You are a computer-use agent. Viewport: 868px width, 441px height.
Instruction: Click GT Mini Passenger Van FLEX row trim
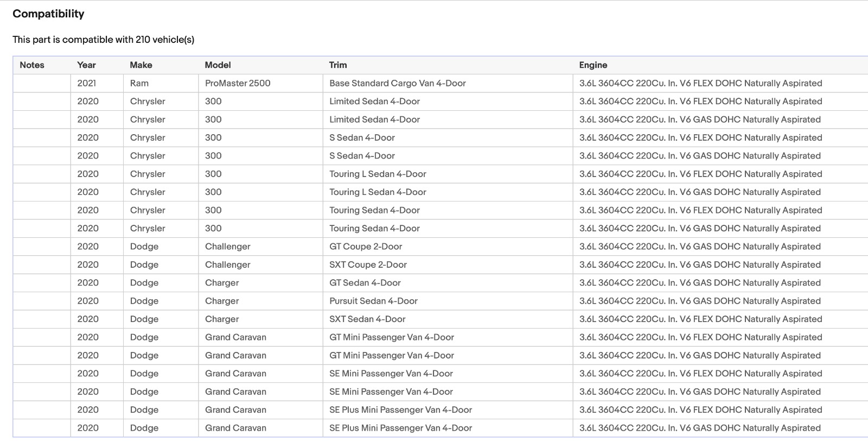tap(392, 337)
